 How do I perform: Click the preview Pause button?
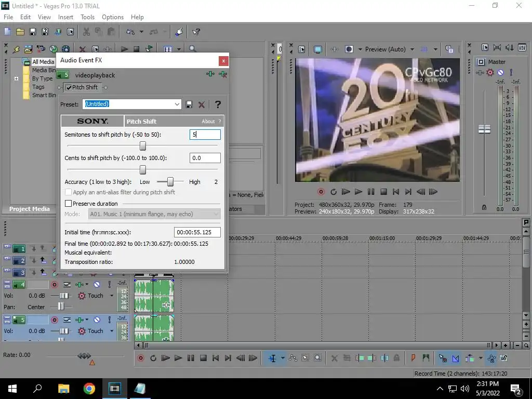371,192
